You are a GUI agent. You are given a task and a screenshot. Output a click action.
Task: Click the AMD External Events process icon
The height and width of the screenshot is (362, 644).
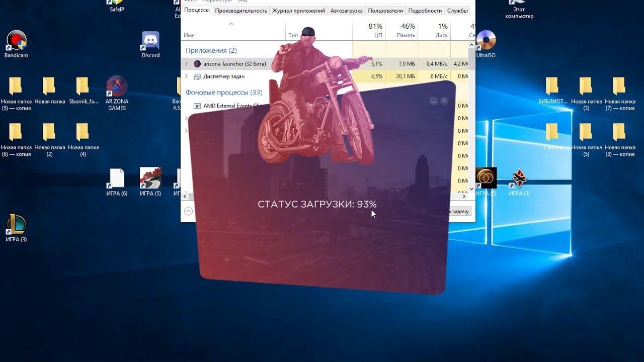click(197, 106)
